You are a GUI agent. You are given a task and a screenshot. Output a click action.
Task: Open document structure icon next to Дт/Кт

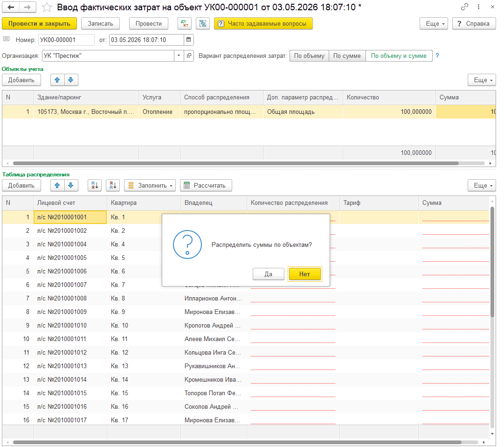203,23
